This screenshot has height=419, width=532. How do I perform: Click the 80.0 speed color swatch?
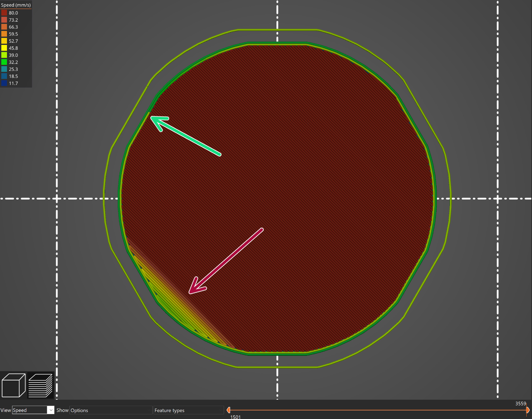pyautogui.click(x=4, y=13)
